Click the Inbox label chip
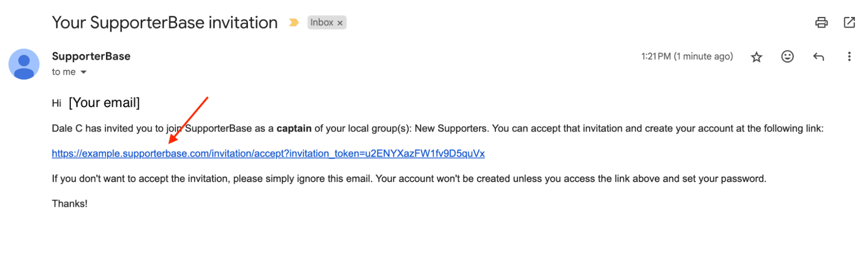The image size is (868, 255). (322, 23)
